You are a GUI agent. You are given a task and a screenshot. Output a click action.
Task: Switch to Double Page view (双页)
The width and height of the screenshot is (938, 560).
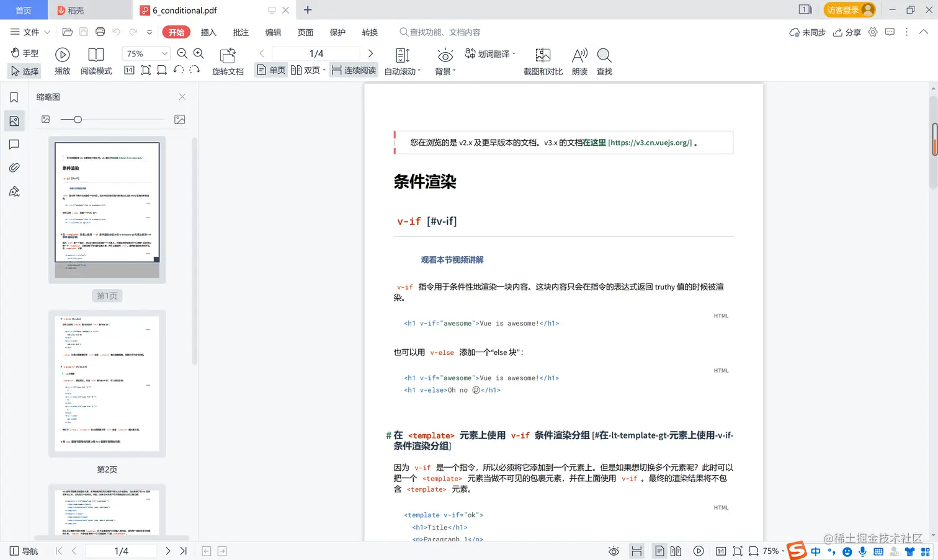click(306, 70)
